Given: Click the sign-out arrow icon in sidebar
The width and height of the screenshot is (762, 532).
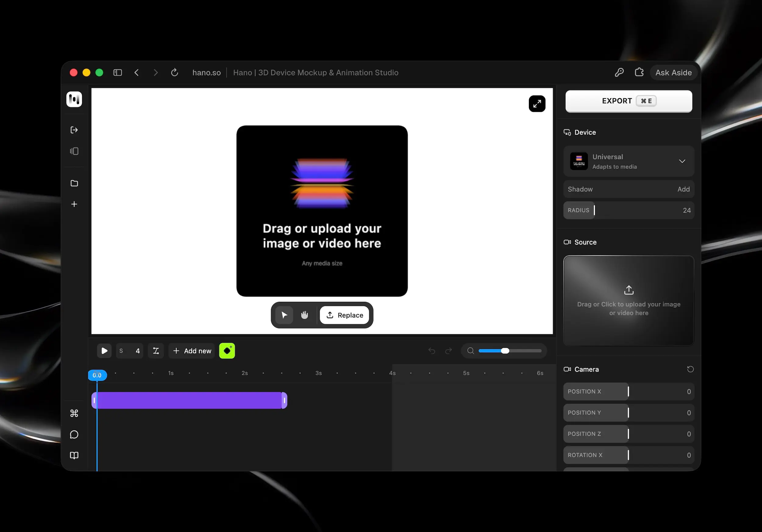Looking at the screenshot, I should tap(74, 130).
